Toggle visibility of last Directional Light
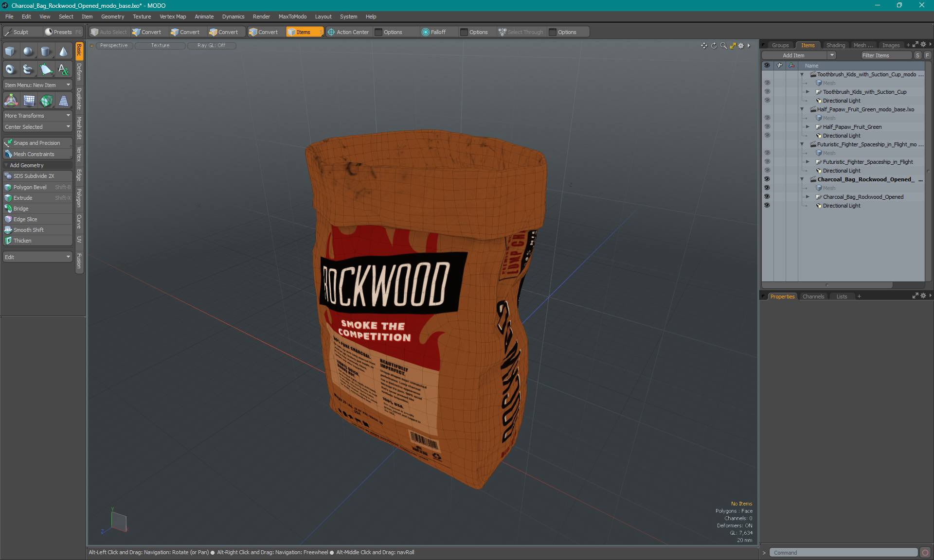Screen dimensions: 934x560 pos(767,206)
